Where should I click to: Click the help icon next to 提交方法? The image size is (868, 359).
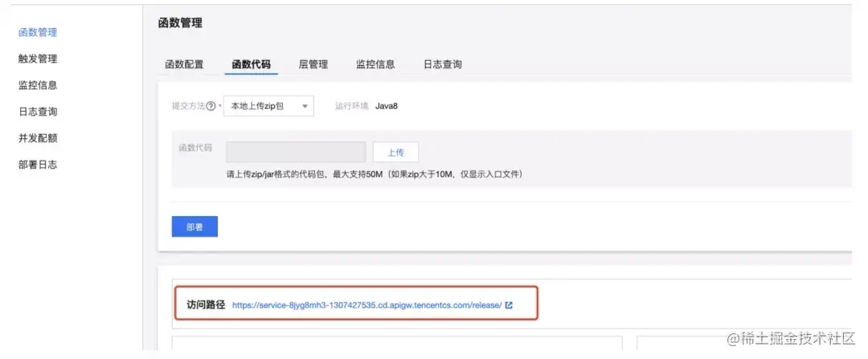[211, 106]
